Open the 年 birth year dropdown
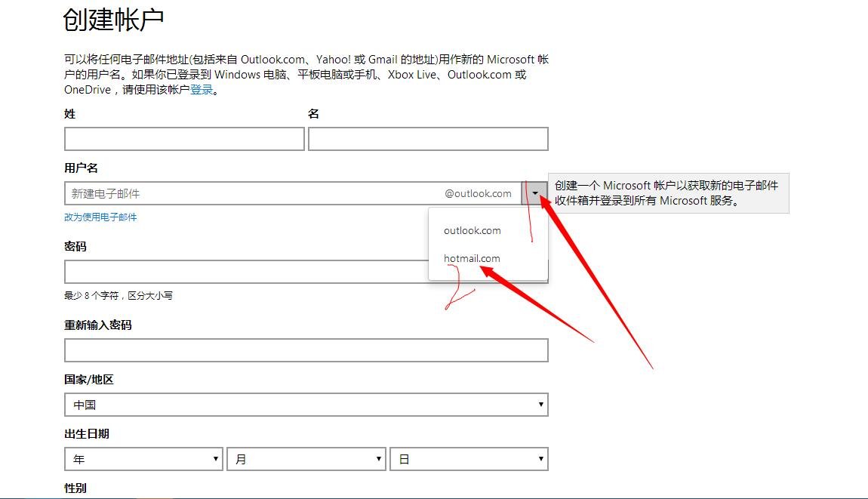868x499 pixels. [143, 459]
